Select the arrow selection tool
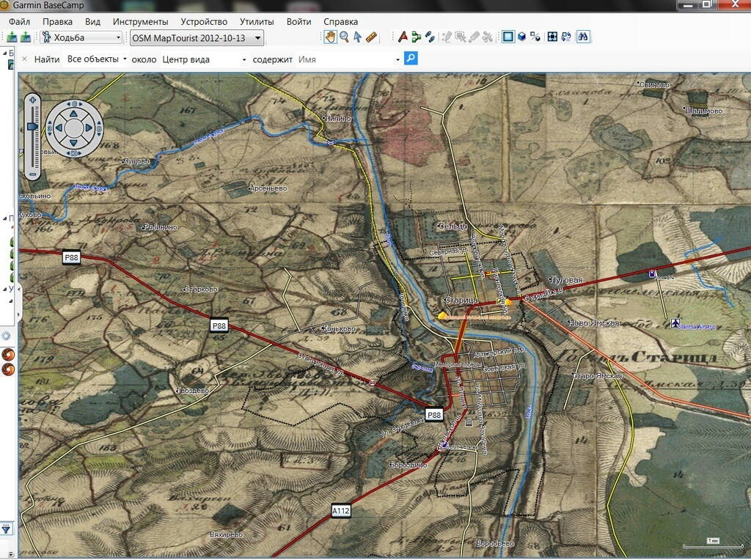The image size is (751, 560). click(357, 37)
